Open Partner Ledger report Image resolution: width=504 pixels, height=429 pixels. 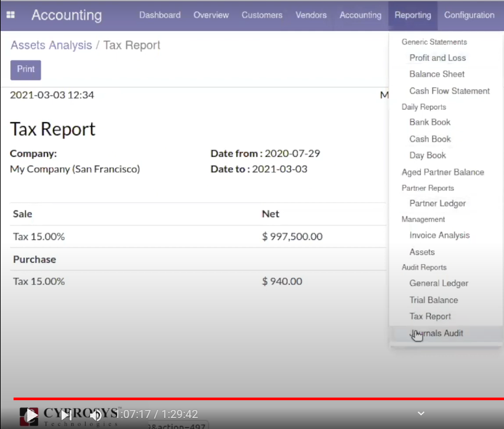[x=437, y=203]
